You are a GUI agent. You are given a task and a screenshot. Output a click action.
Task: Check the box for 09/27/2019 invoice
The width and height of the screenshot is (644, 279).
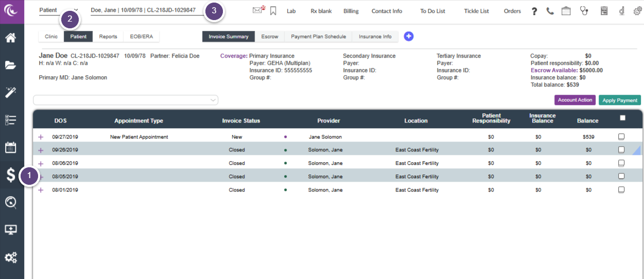pyautogui.click(x=621, y=136)
